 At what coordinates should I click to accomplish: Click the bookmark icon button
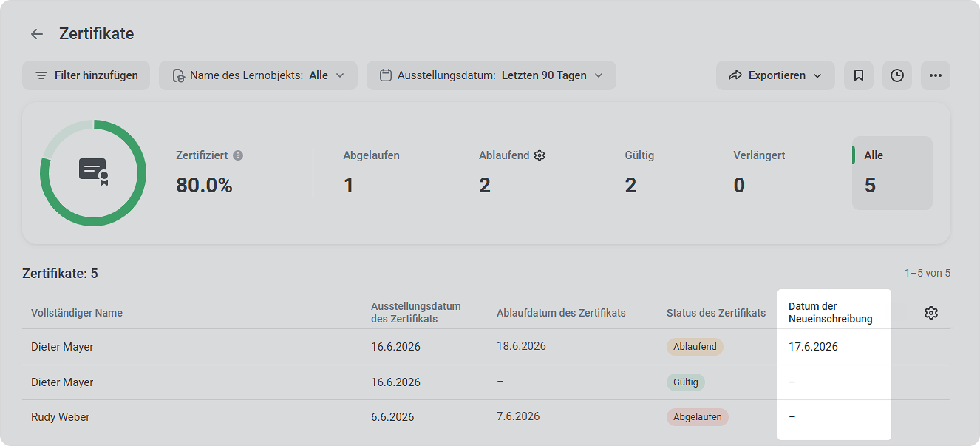(859, 75)
